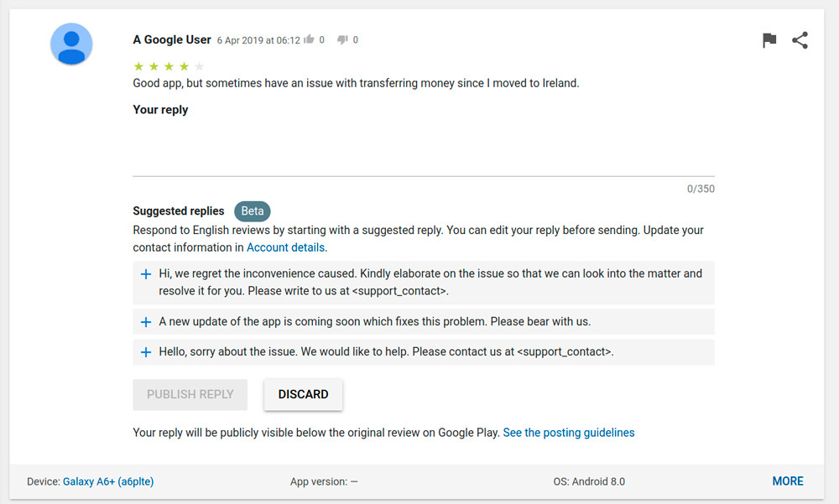The height and width of the screenshot is (504, 839).
Task: Open the Account details link
Action: pyautogui.click(x=285, y=247)
